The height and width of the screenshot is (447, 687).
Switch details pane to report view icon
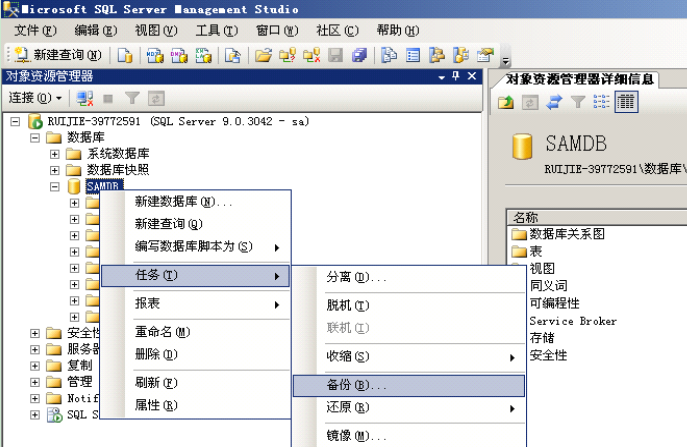[x=626, y=102]
